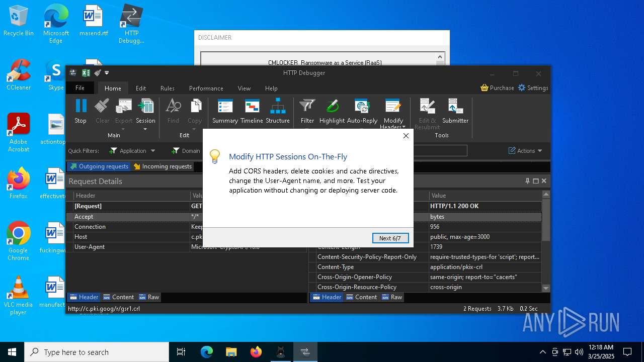Expand the Session dropdown arrow

click(145, 129)
